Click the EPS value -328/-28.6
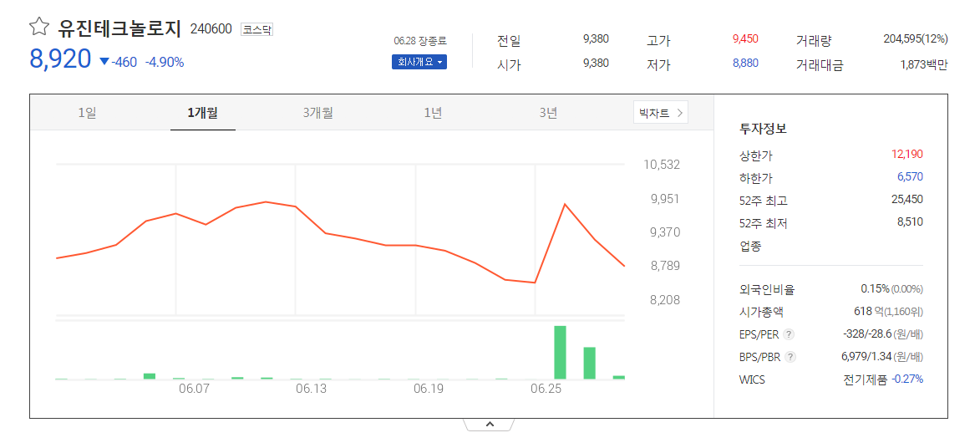The image size is (980, 443). click(868, 334)
